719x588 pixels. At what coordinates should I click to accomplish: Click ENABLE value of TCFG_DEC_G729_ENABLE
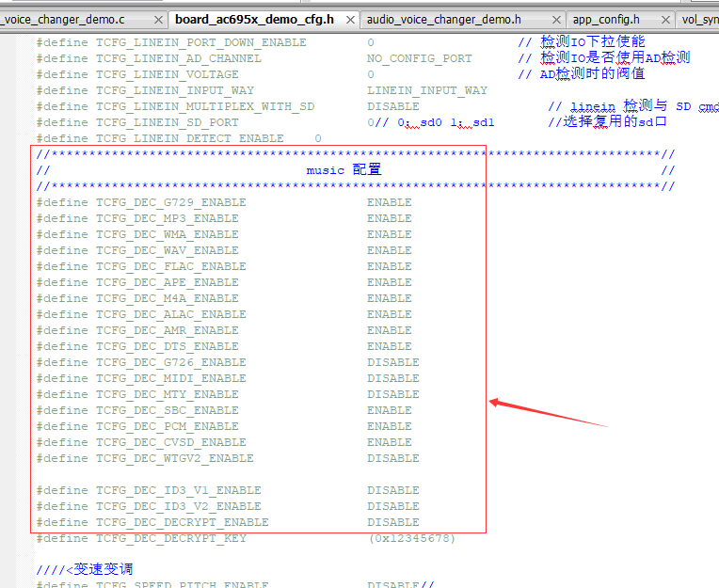pyautogui.click(x=390, y=202)
